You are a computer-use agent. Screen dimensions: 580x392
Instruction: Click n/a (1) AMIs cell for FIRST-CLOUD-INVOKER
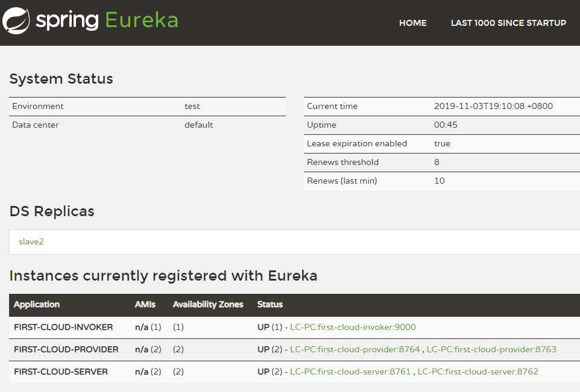pos(148,327)
